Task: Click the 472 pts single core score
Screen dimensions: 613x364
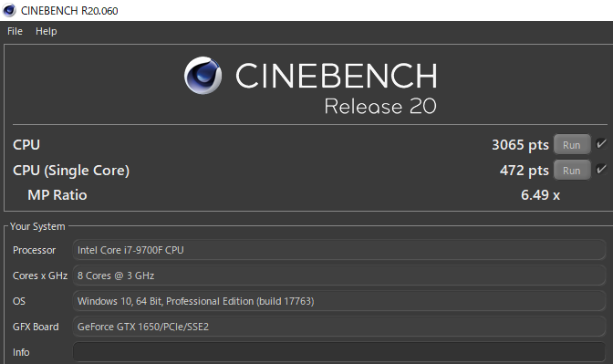Action: point(524,171)
